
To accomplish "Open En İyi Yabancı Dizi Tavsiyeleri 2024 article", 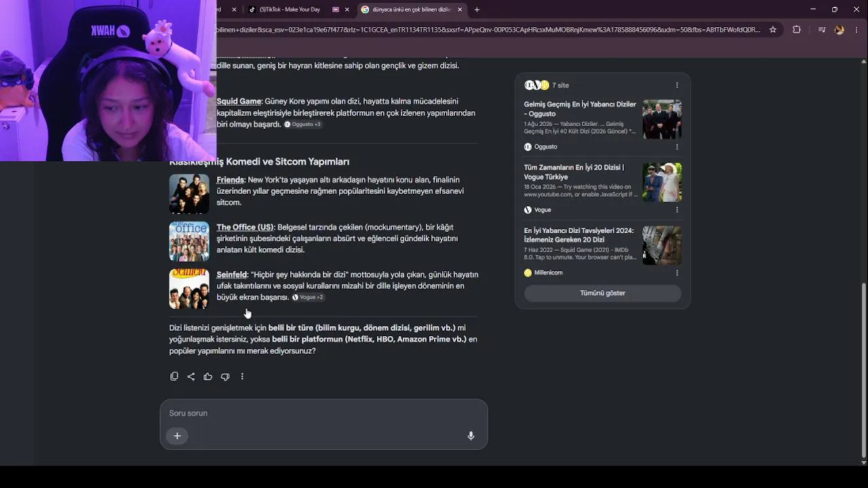I will [578, 235].
